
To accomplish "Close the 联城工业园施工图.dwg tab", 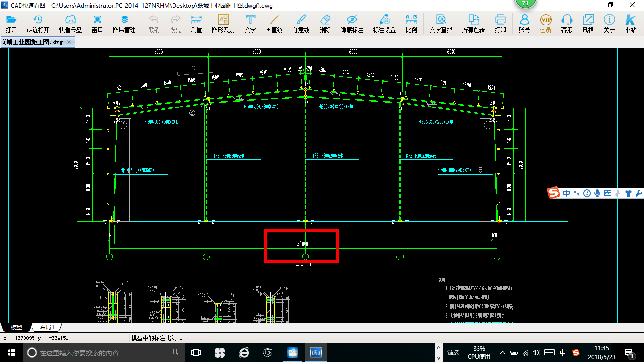I will click(70, 42).
